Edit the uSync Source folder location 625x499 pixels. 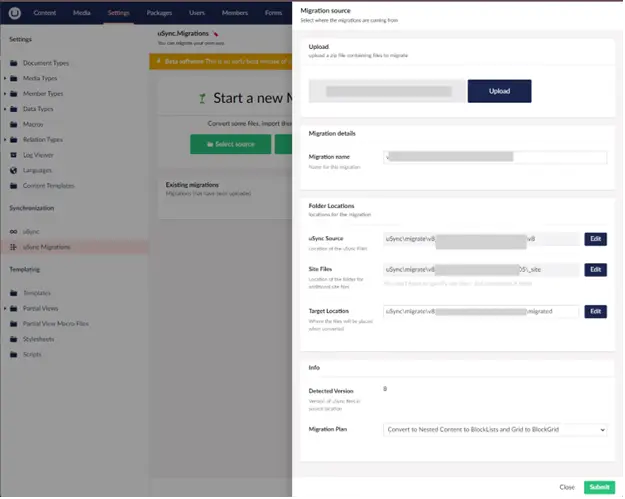596,239
